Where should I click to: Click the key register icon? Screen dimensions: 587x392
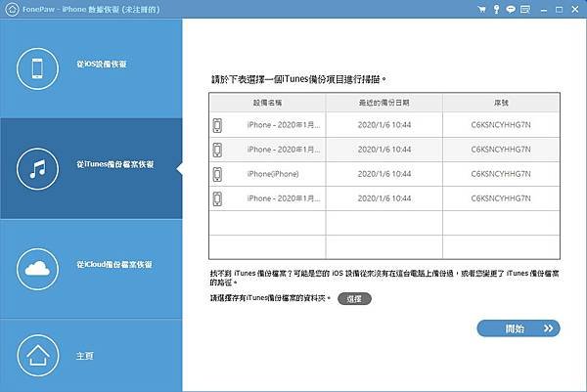click(x=496, y=10)
